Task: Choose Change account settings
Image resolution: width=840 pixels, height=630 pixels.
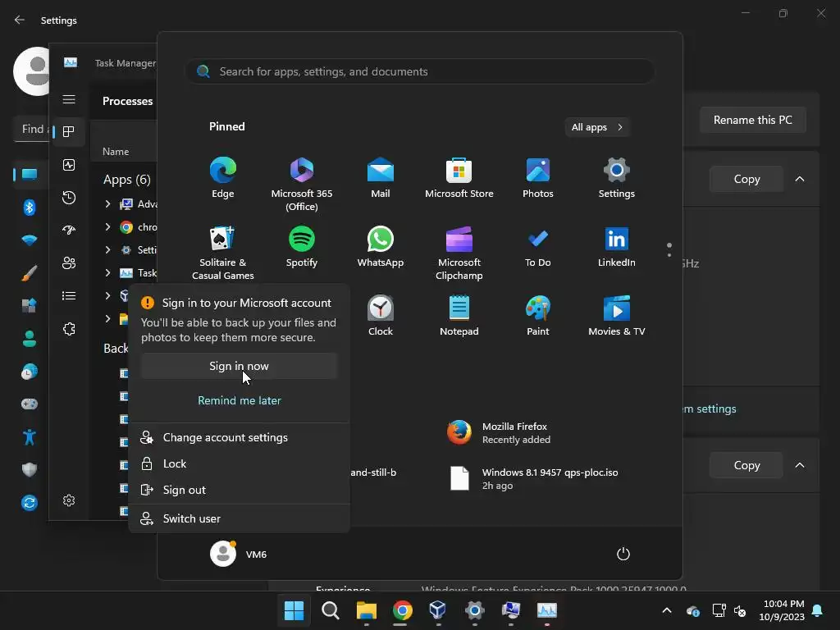Action: point(239,437)
